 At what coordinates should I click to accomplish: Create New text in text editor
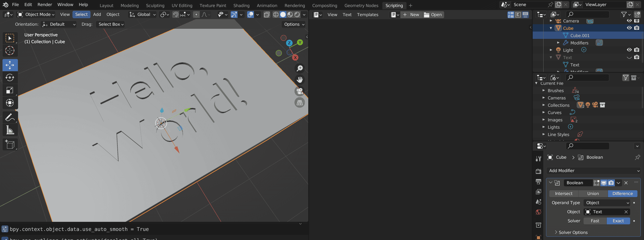(x=411, y=15)
